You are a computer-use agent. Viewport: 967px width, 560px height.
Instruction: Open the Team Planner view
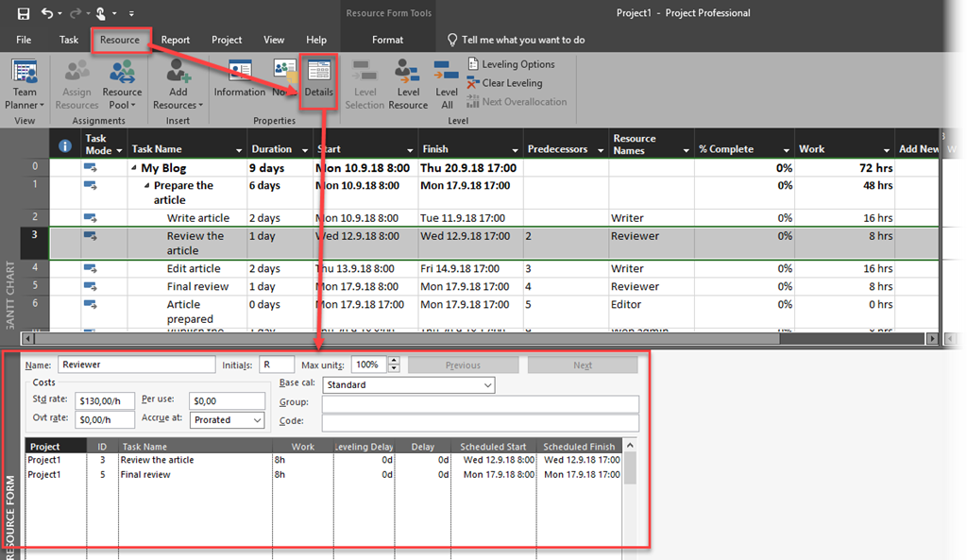click(x=25, y=84)
